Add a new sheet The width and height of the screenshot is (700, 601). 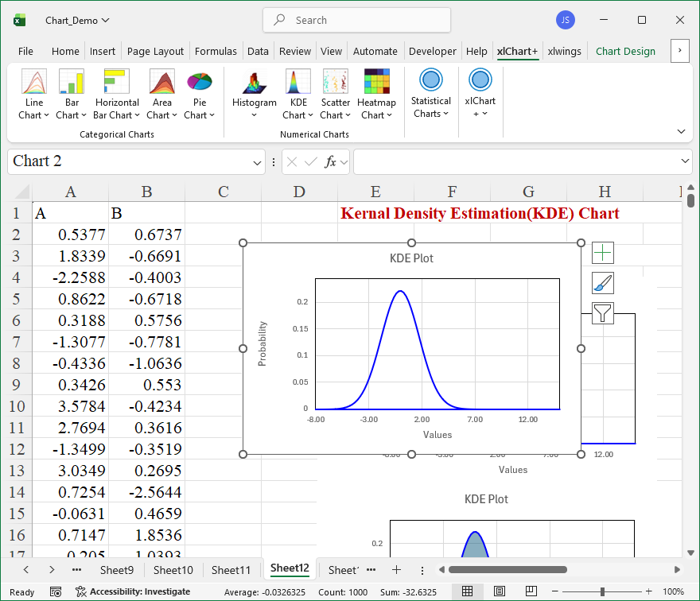click(396, 569)
